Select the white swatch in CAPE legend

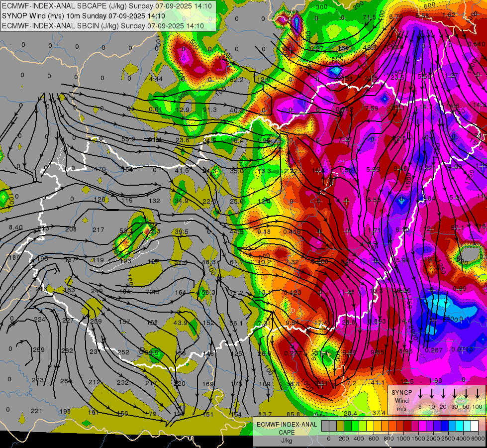click(474, 426)
